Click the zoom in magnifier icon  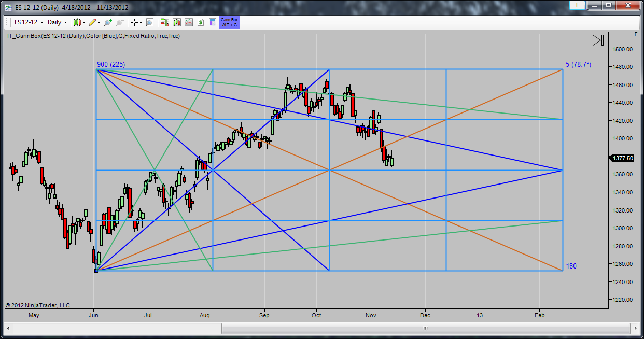tap(108, 22)
